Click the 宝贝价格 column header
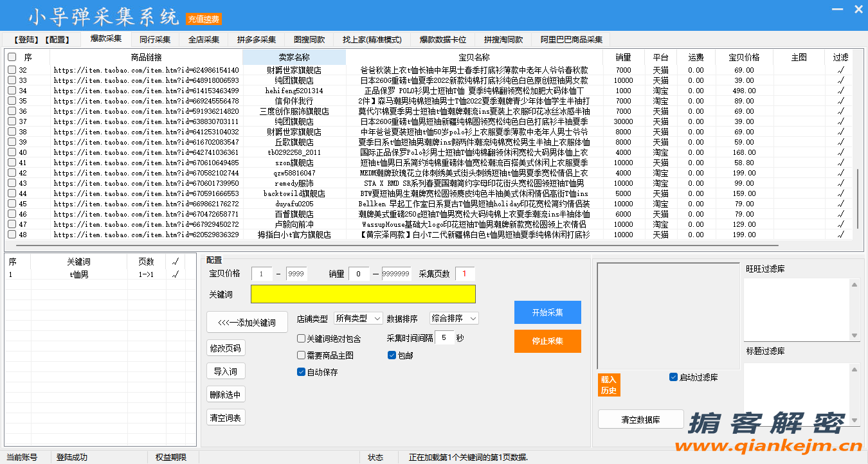The height and width of the screenshot is (464, 868). pos(744,57)
